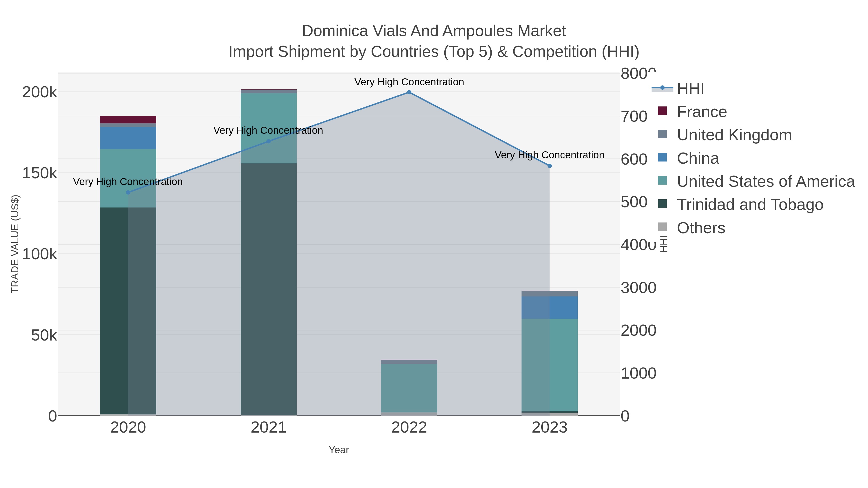Click the 2023 HHI data point
The image size is (868, 488).
coord(549,166)
